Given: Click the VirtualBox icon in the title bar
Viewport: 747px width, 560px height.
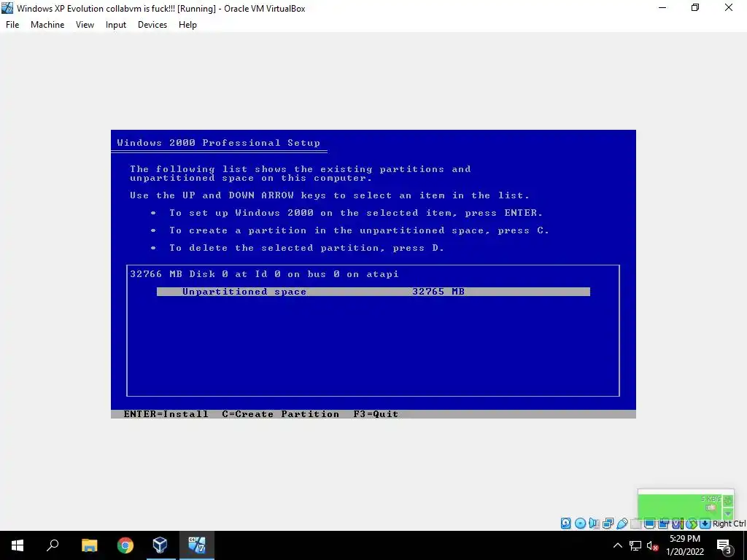Looking at the screenshot, I should pyautogui.click(x=7, y=8).
